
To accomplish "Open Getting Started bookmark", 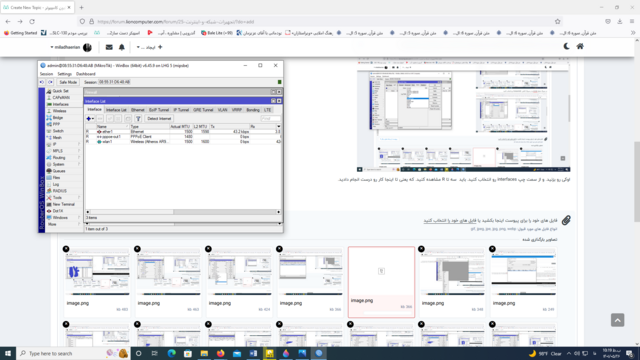I will click(20, 33).
